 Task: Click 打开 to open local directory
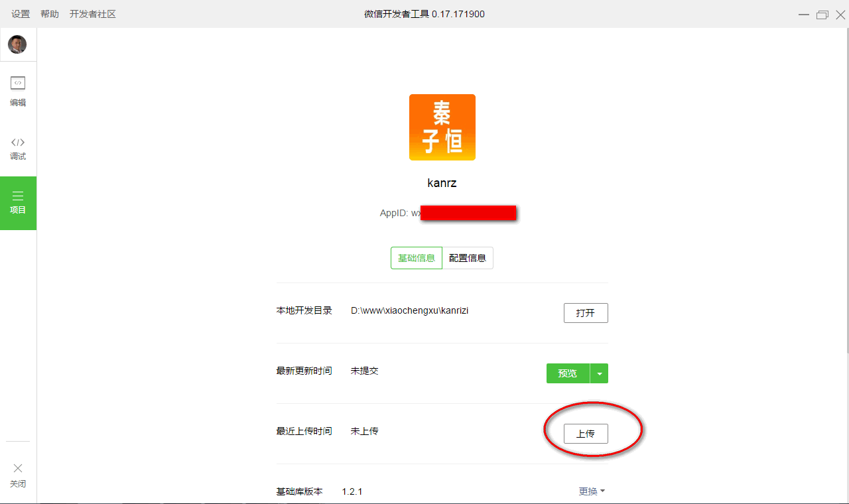click(586, 313)
